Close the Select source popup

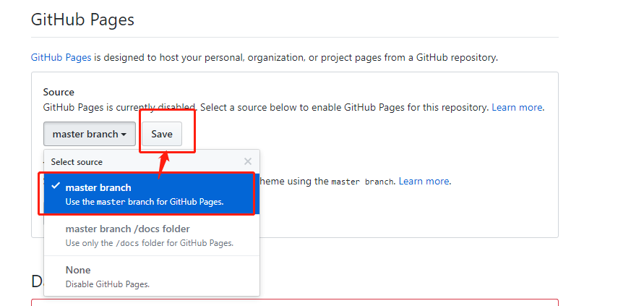pyautogui.click(x=248, y=162)
